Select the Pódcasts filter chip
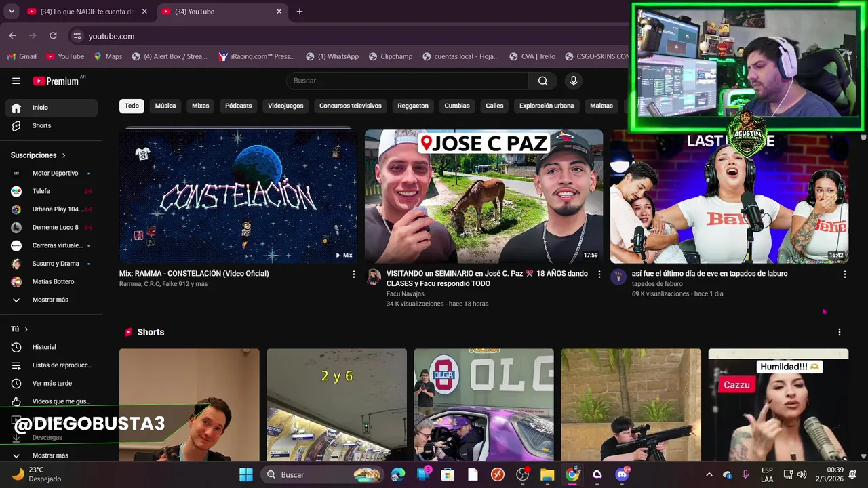Screen dimensions: 868x488 [x=238, y=106]
